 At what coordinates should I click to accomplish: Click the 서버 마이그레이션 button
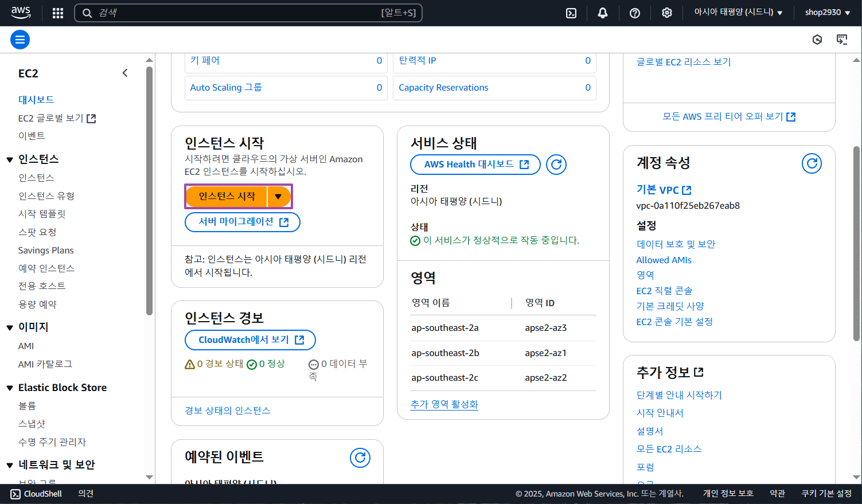click(x=243, y=222)
